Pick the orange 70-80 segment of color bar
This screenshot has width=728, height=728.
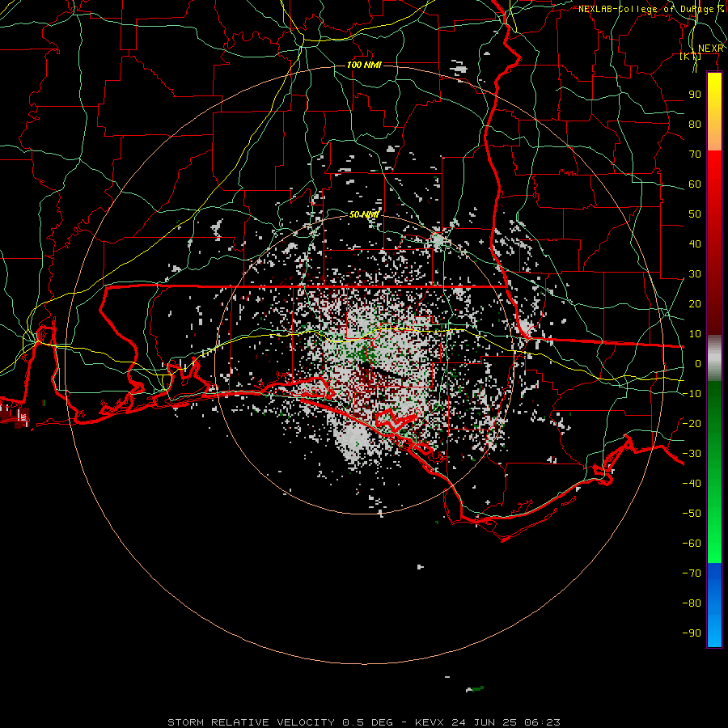714,136
